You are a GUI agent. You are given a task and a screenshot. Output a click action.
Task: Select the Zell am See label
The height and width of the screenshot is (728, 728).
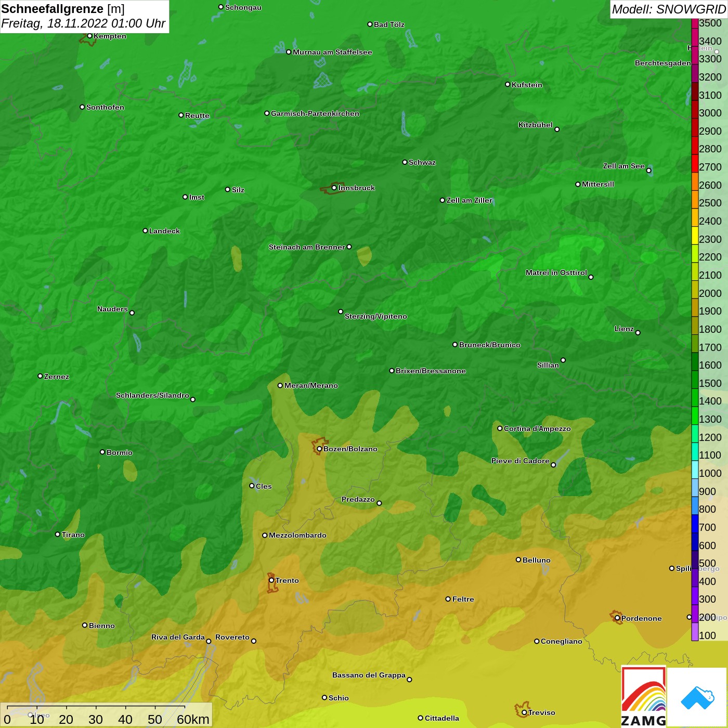tap(623, 166)
